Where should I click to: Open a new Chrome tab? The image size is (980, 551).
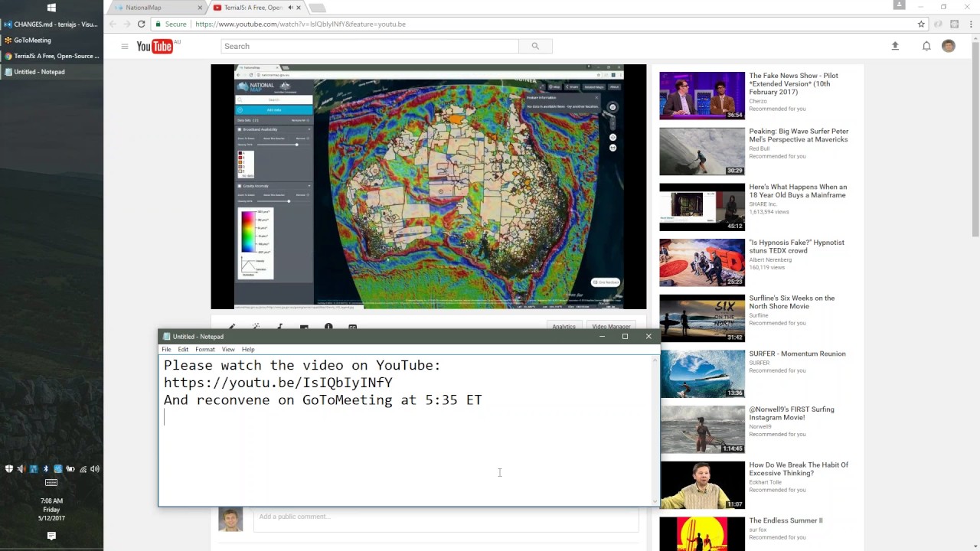[x=317, y=8]
